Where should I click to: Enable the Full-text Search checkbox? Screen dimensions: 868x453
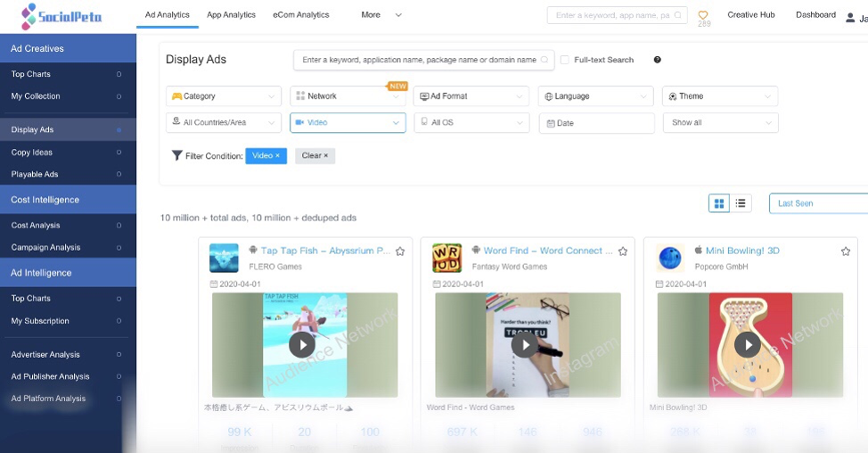[565, 60]
